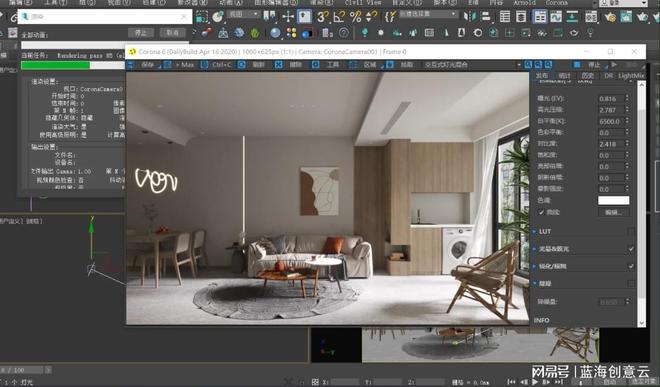Collapse the denoising section
The height and width of the screenshot is (387, 660).
[535, 283]
